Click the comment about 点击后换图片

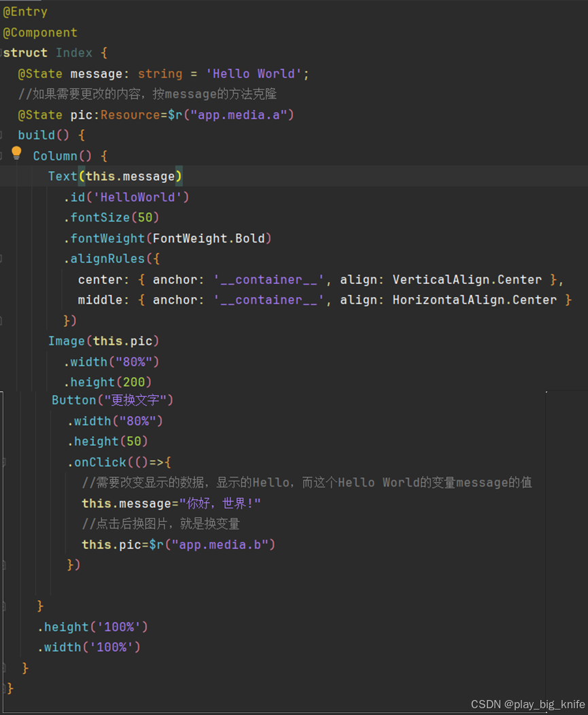(160, 524)
